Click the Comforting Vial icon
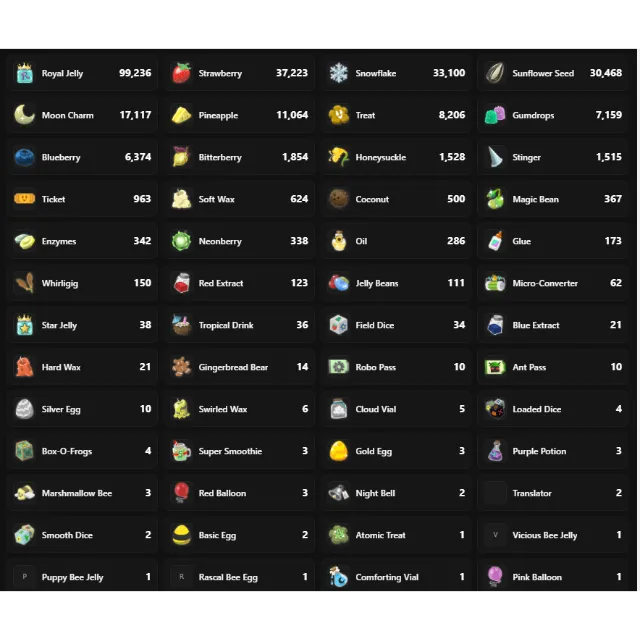 (338, 577)
